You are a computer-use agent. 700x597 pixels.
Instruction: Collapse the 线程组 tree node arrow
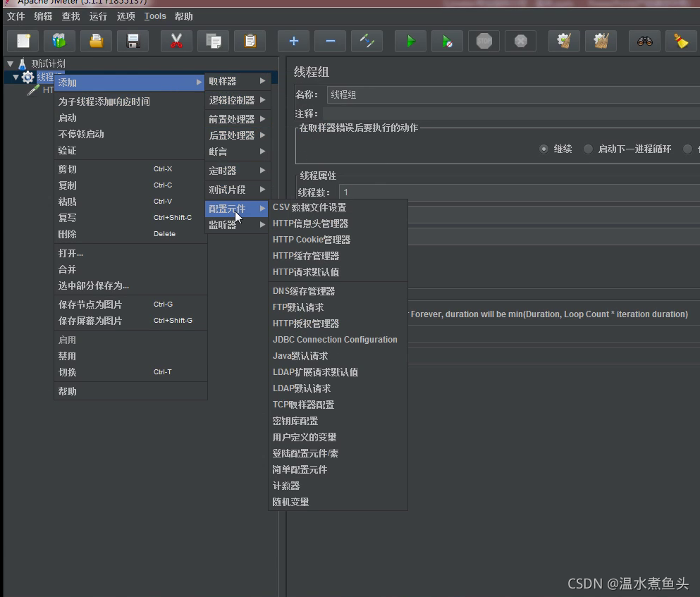tap(16, 77)
